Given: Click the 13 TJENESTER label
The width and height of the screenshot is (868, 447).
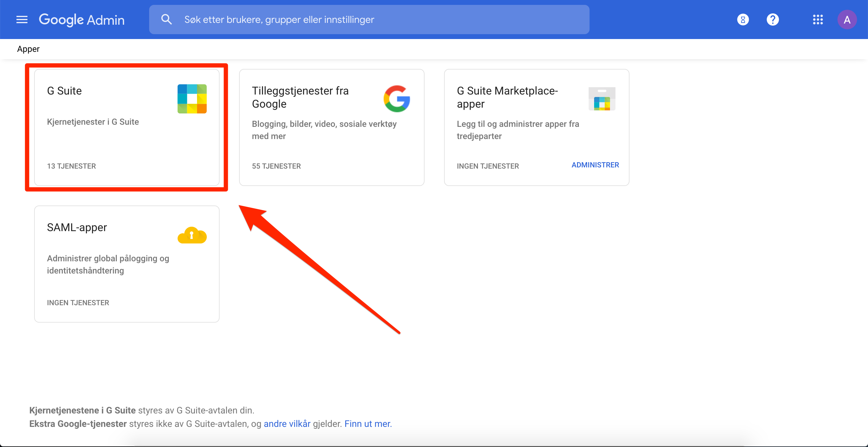Looking at the screenshot, I should [x=71, y=166].
